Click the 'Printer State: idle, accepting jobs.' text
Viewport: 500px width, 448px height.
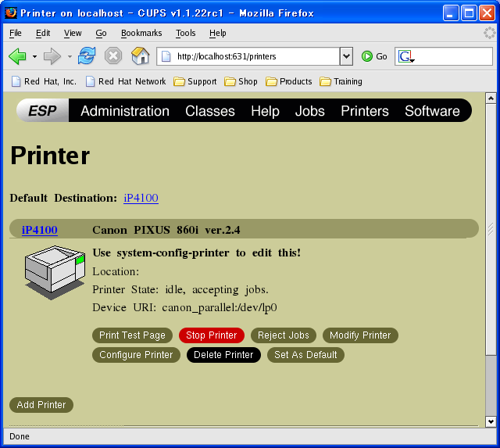(180, 290)
